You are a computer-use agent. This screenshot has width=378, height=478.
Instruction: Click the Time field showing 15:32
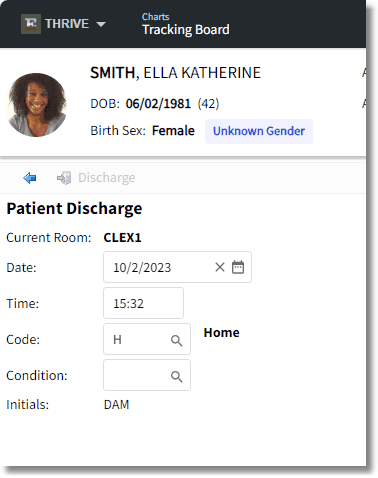(143, 303)
